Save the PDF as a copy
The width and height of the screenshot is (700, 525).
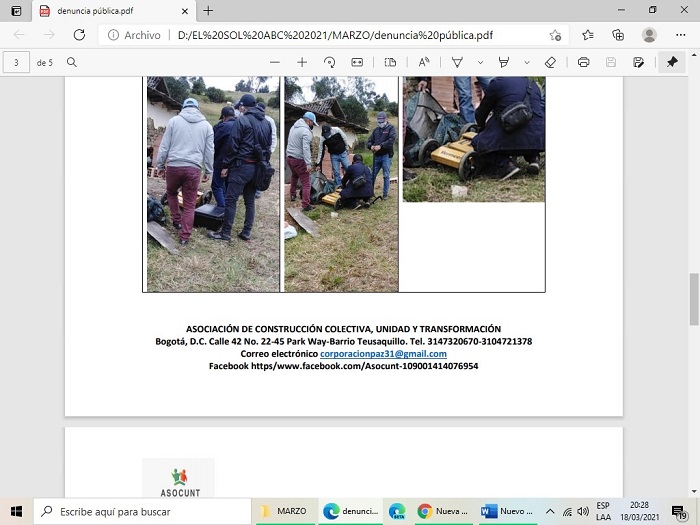[638, 62]
